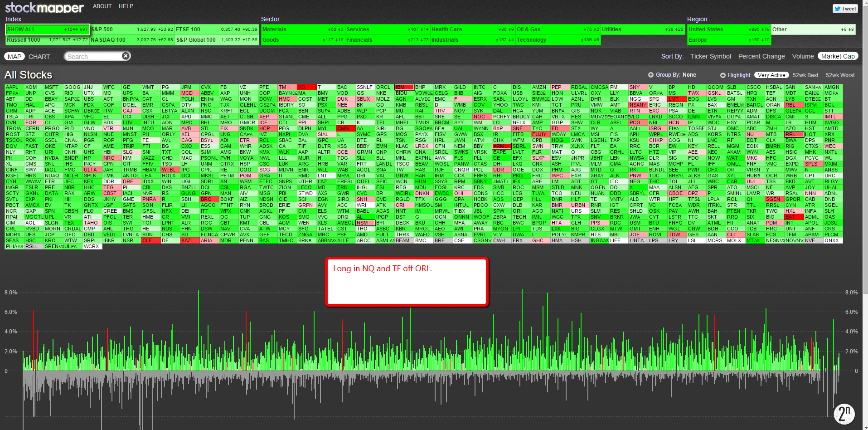
Task: Select the Health Care sector
Action: tap(473, 29)
